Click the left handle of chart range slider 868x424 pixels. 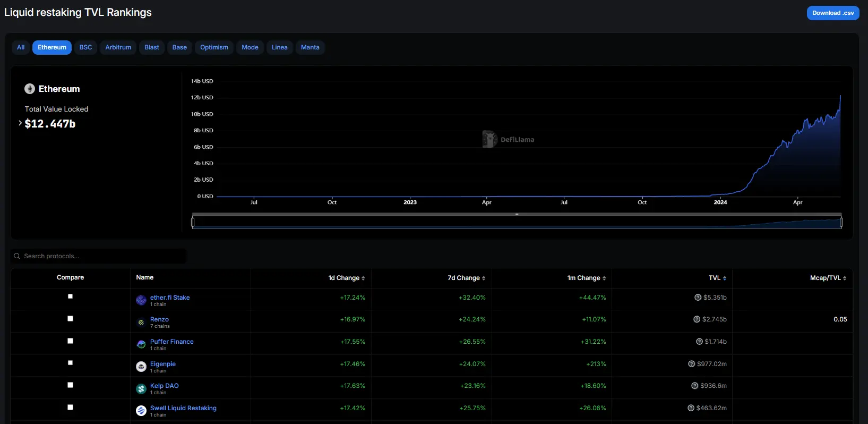point(193,222)
